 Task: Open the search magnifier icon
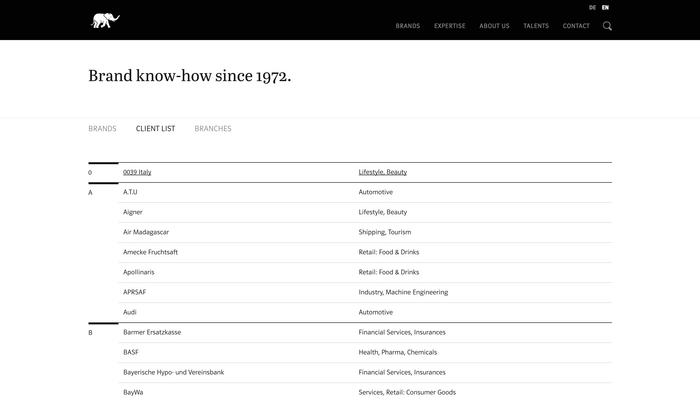[x=607, y=26]
